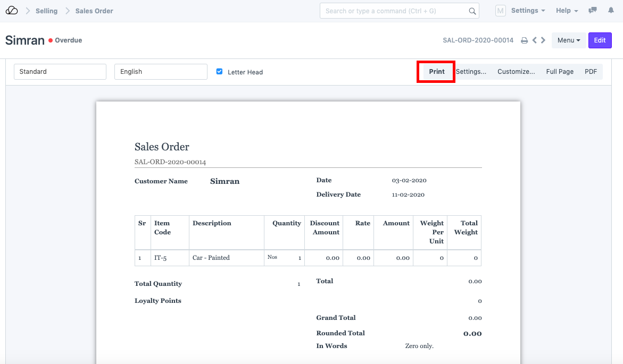Open the Menu dropdown button
The image size is (623, 364).
(569, 40)
